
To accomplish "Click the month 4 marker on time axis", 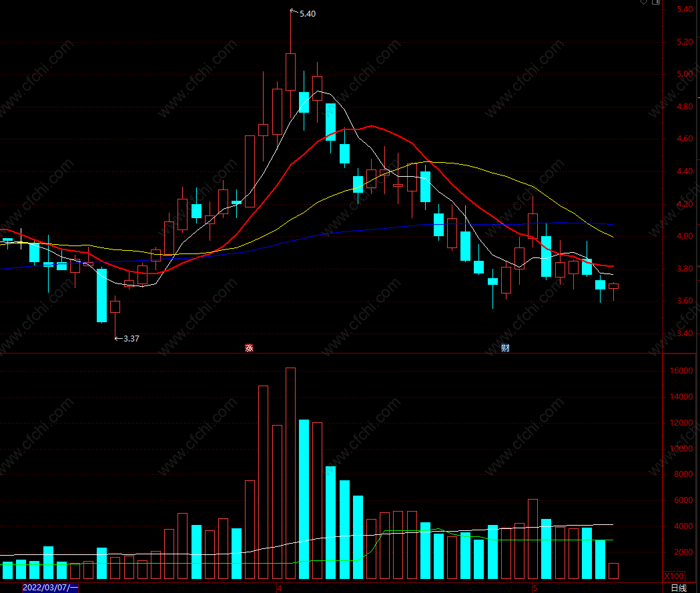I will [x=280, y=588].
